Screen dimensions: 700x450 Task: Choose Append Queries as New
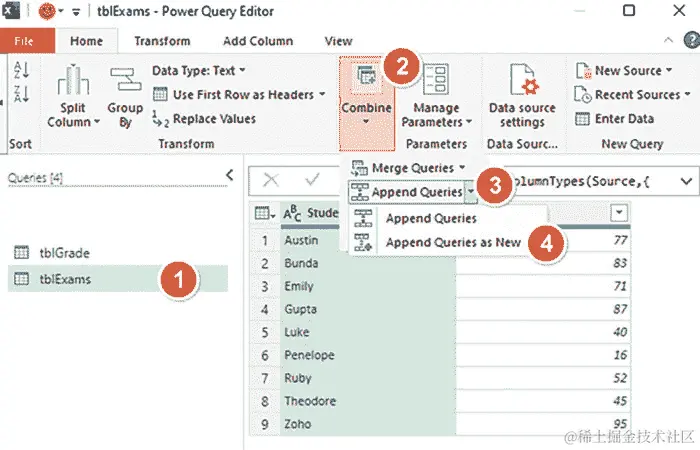(453, 242)
